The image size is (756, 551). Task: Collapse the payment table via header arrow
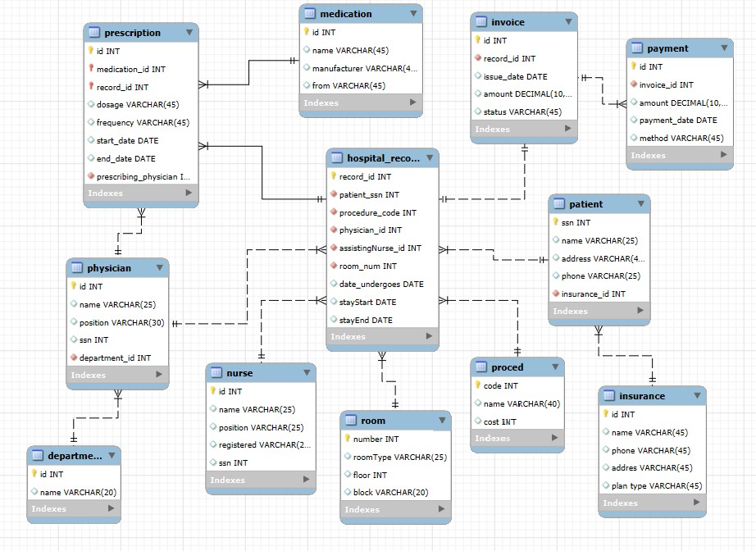pyautogui.click(x=724, y=48)
